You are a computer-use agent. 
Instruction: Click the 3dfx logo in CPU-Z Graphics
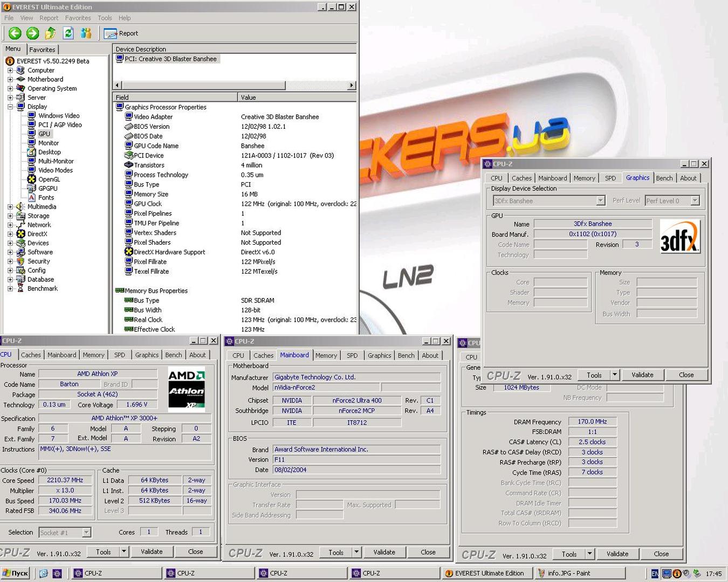point(680,237)
